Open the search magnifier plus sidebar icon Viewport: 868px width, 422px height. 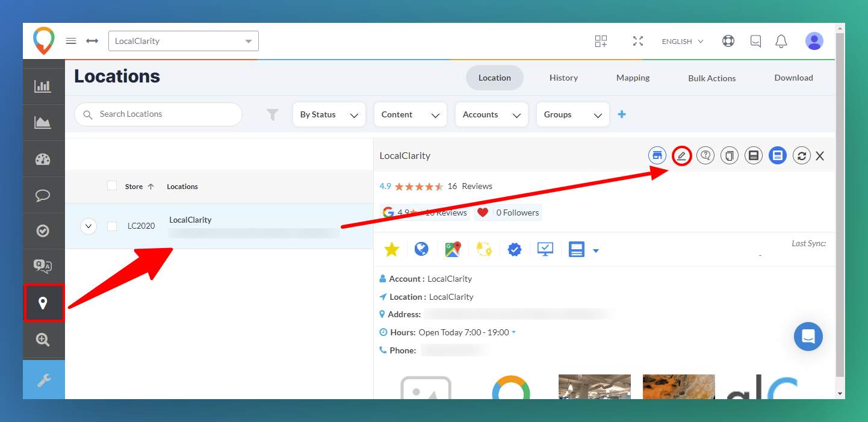43,340
